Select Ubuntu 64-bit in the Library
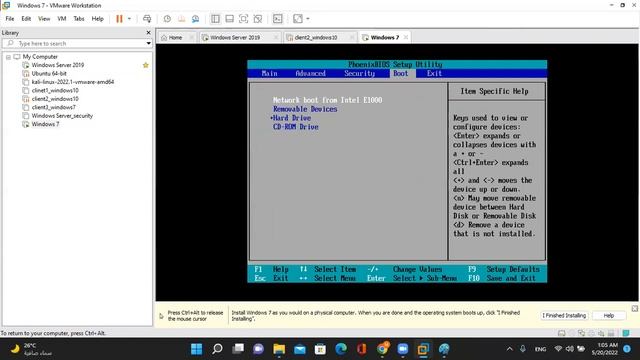This screenshot has width=640, height=360. (49, 73)
